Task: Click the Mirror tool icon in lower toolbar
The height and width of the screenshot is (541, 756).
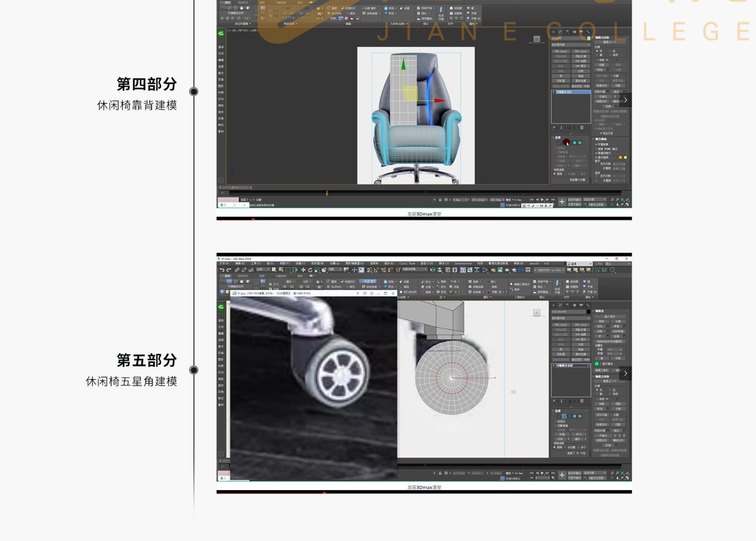Action: click(x=433, y=270)
